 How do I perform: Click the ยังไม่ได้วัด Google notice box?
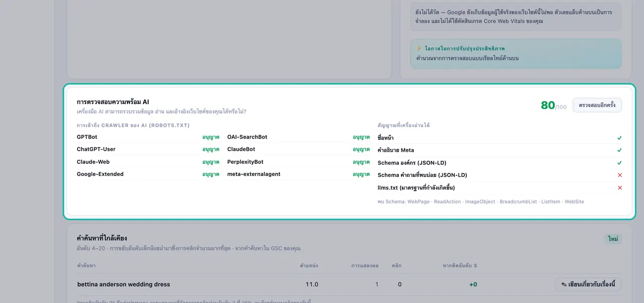516,17
